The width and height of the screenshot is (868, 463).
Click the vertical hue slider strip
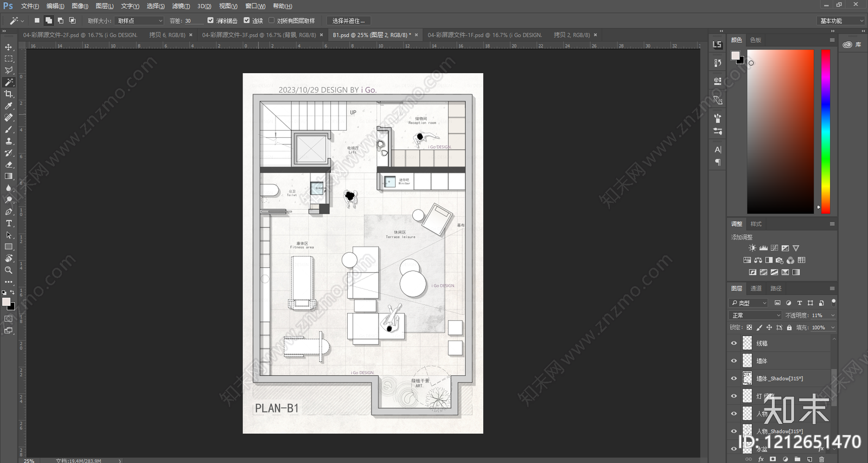(825, 131)
